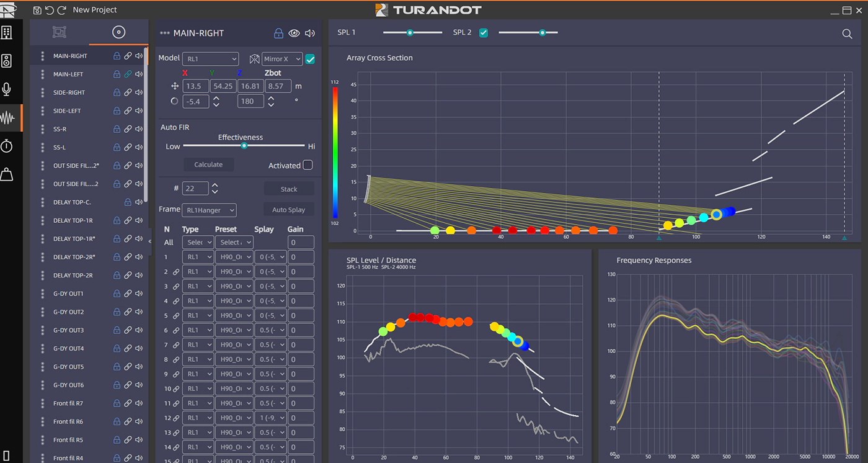Toggle visibility eye for MAIN-RIGHT
Viewport: 868px width, 463px height.
pyautogui.click(x=294, y=34)
